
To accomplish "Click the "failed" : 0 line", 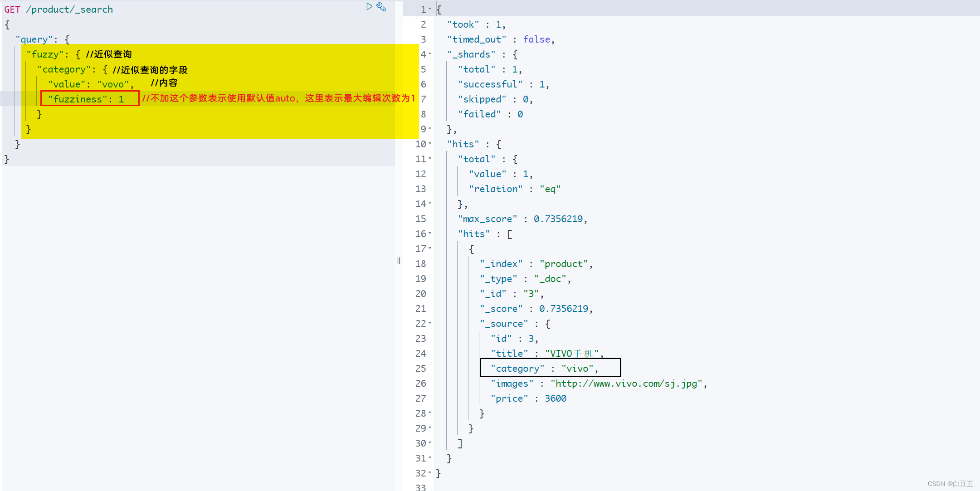I will click(x=490, y=114).
